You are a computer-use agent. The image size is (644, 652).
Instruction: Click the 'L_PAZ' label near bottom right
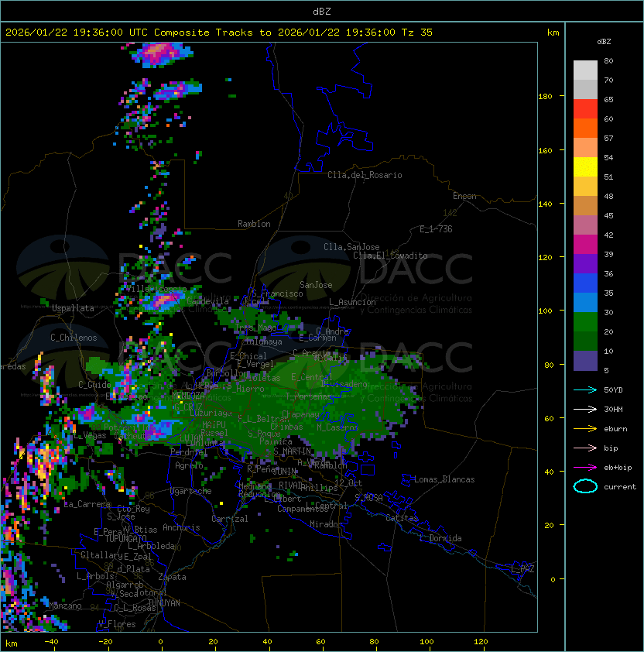click(522, 569)
